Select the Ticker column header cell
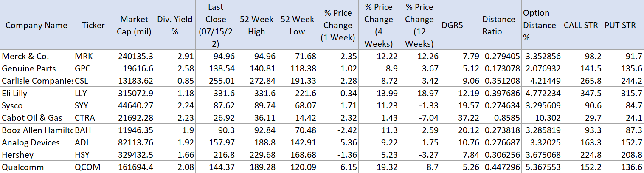 pyautogui.click(x=93, y=25)
